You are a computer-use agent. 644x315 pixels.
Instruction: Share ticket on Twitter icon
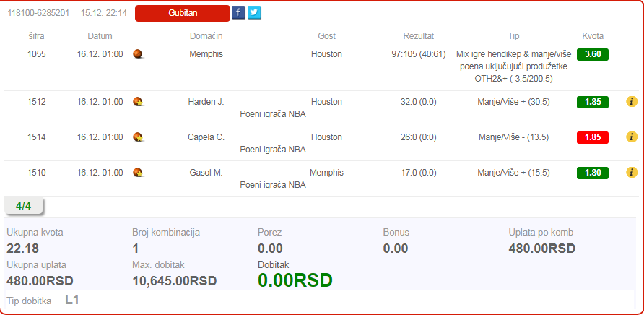tap(254, 12)
